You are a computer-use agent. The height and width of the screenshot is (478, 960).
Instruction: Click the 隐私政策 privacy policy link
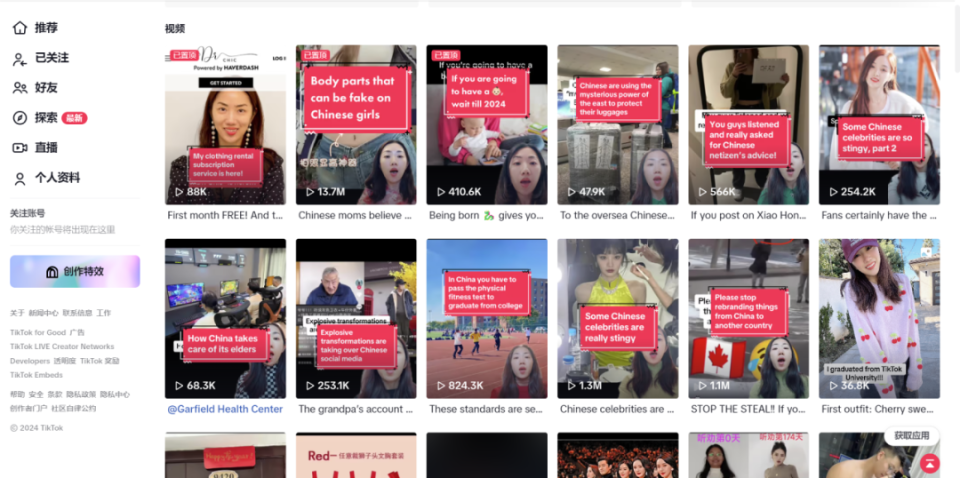[81, 394]
